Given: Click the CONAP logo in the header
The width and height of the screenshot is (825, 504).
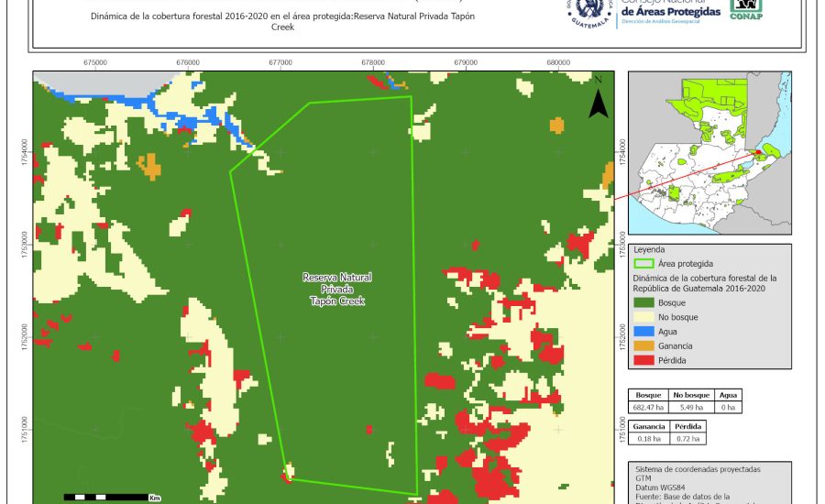Looking at the screenshot, I should [745, 9].
